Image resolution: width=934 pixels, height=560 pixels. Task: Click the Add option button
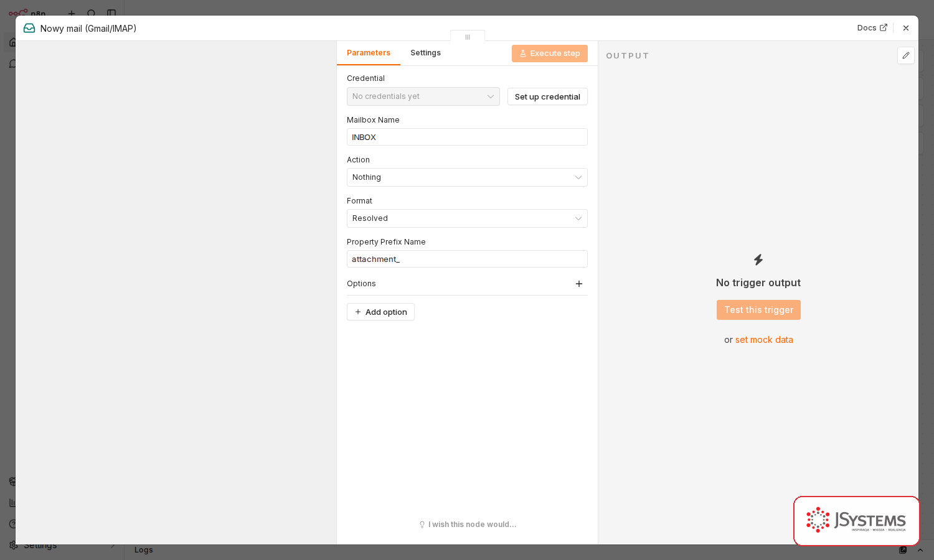(380, 312)
